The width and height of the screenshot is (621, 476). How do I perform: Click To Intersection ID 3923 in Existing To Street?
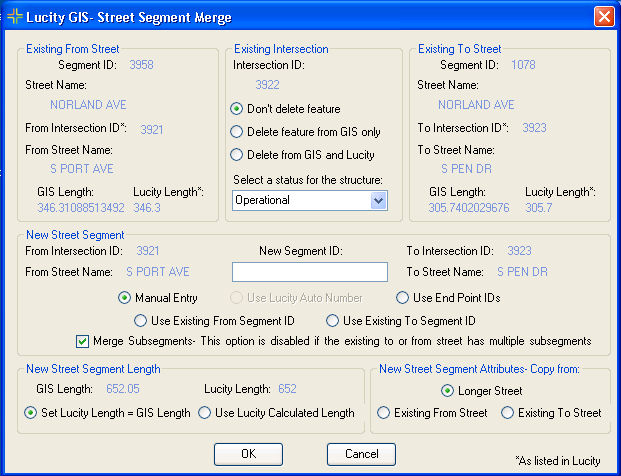click(x=534, y=128)
